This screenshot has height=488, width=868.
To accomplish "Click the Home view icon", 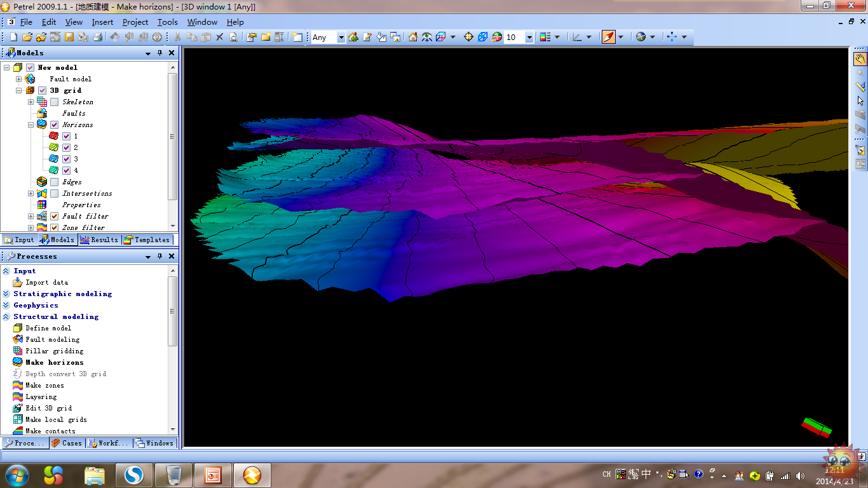I will (413, 37).
